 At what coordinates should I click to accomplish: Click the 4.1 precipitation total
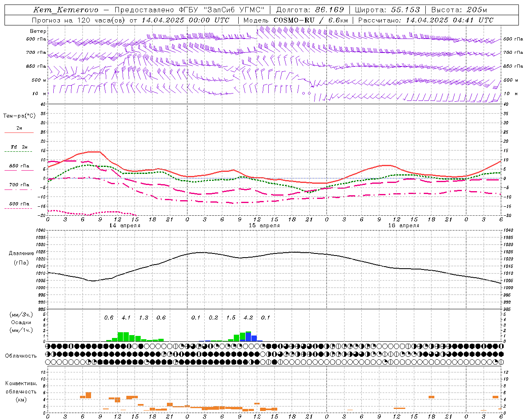point(126,318)
